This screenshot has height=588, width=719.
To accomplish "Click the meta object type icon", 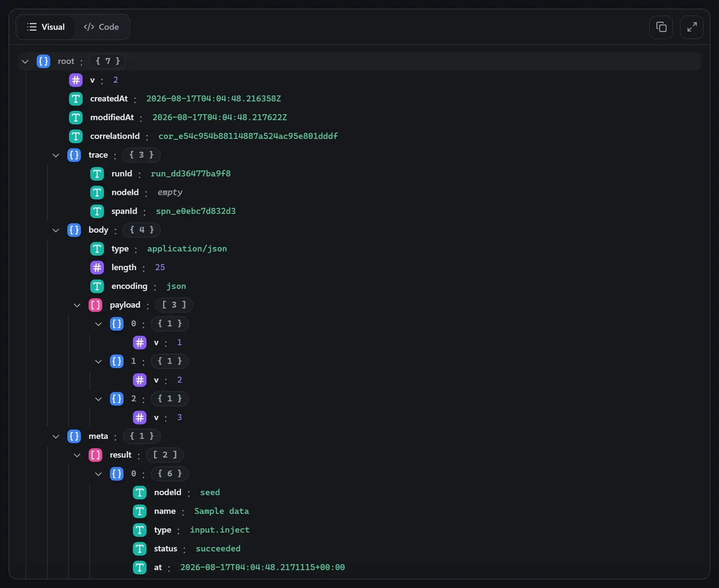I will click(74, 436).
